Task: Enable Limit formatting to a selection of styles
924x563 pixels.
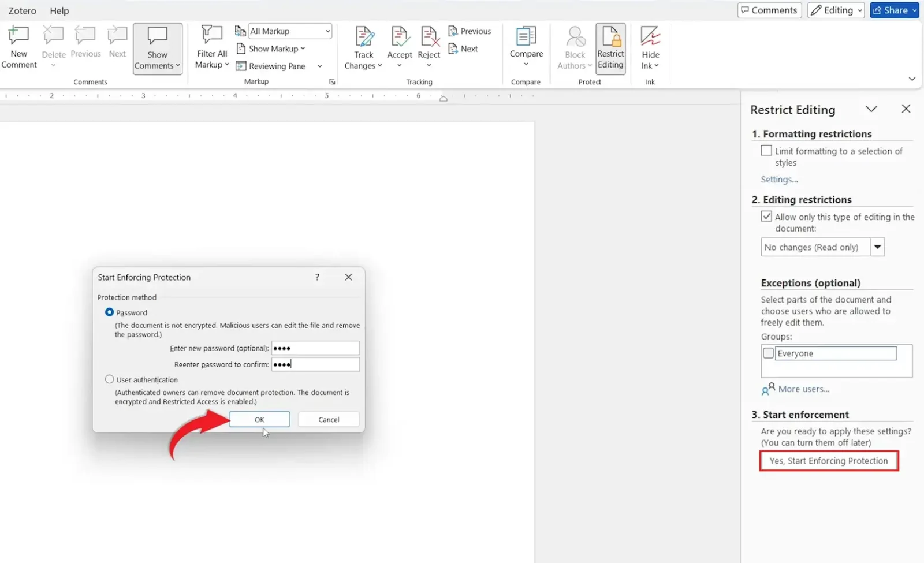Action: [766, 151]
